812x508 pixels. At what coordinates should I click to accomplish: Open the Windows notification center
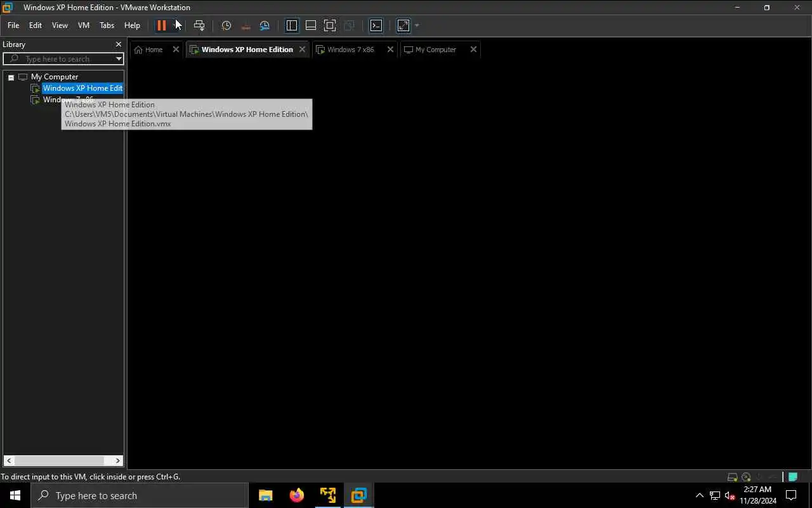(x=791, y=495)
